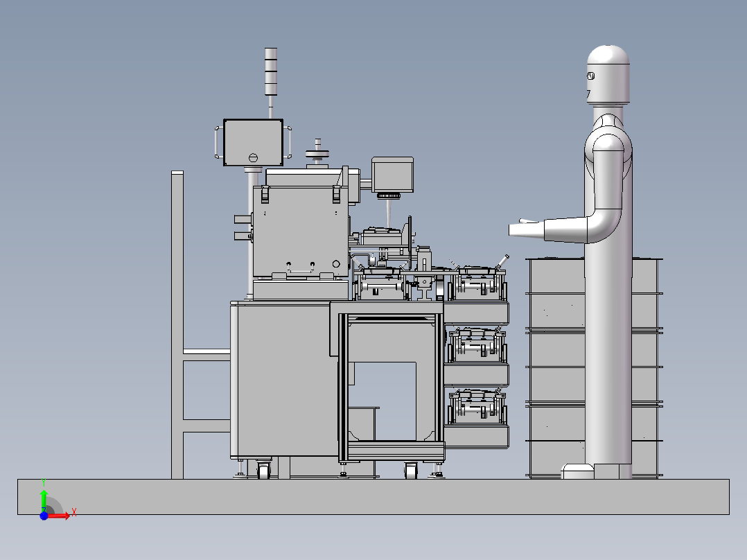Pick the square HMI monitor box with handles
Viewport: 747px width, 560px height.
tap(253, 143)
